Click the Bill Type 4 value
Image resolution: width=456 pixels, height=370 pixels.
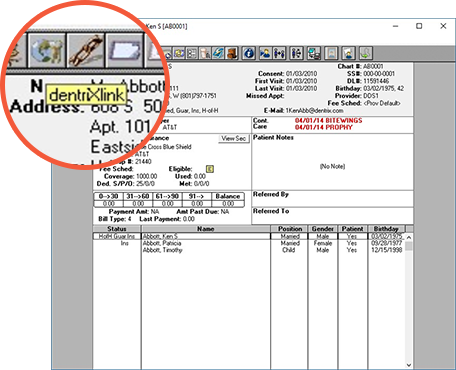point(129,219)
